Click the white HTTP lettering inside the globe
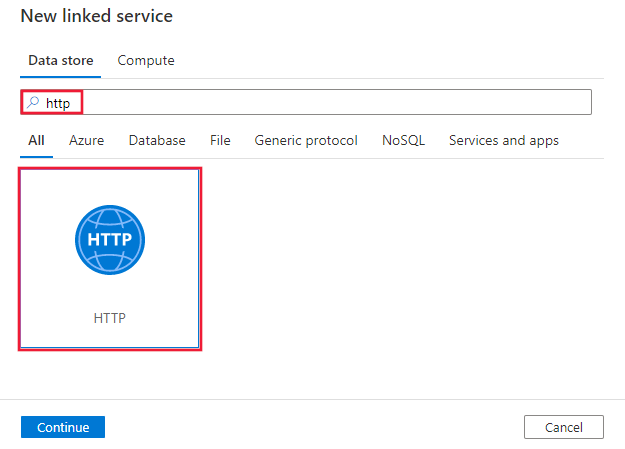The width and height of the screenshot is (625, 449). (x=110, y=242)
